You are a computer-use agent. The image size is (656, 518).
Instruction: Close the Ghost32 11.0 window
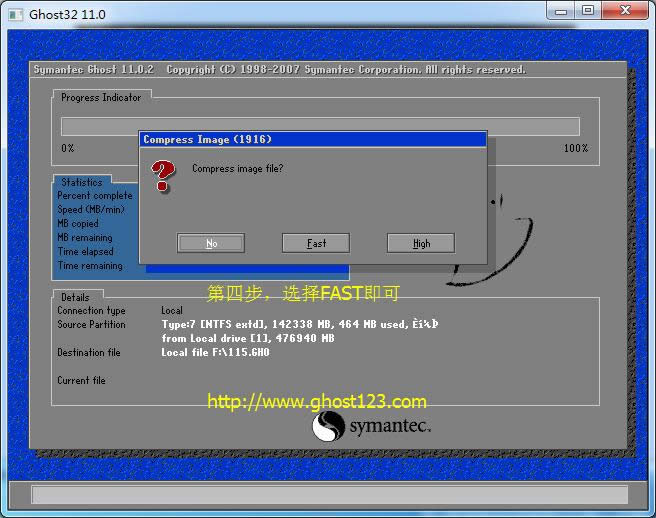(625, 11)
